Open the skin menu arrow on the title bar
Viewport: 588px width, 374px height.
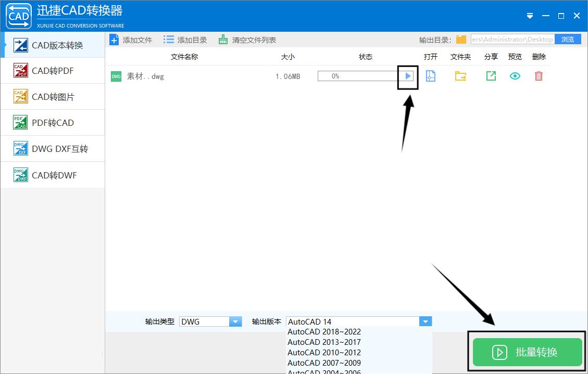pos(530,16)
